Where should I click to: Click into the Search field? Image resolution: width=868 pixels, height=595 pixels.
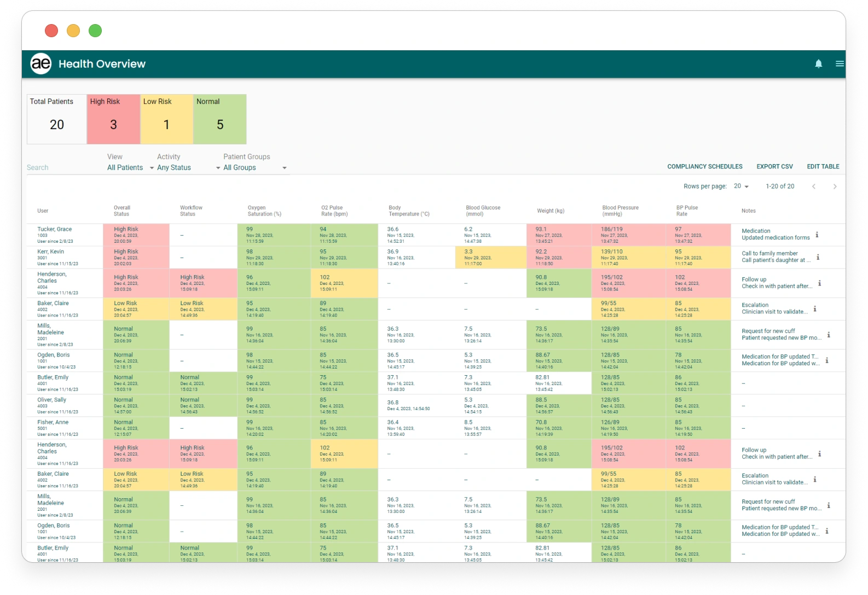[x=60, y=168]
